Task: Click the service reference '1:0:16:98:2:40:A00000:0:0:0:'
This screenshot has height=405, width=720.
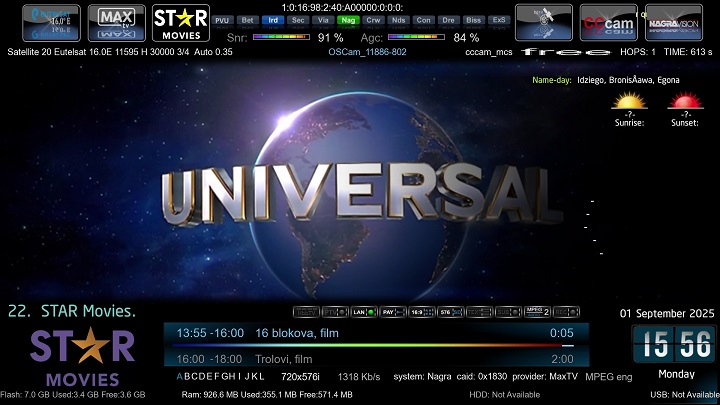Action: pyautogui.click(x=342, y=8)
